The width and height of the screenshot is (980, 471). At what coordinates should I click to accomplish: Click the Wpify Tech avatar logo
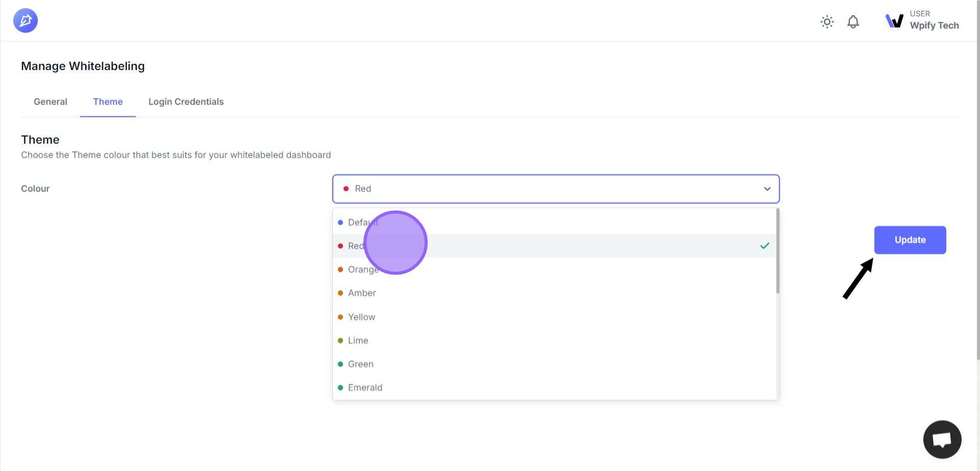pyautogui.click(x=894, y=20)
